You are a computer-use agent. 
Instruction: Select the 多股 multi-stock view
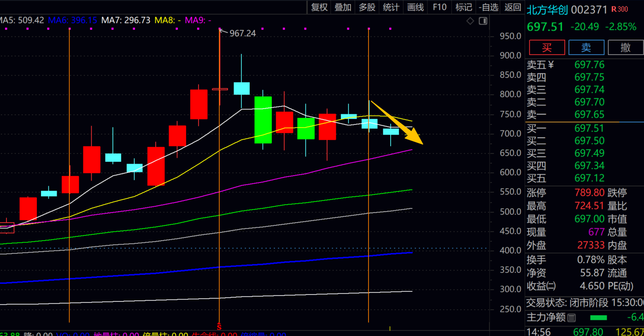coord(367,7)
